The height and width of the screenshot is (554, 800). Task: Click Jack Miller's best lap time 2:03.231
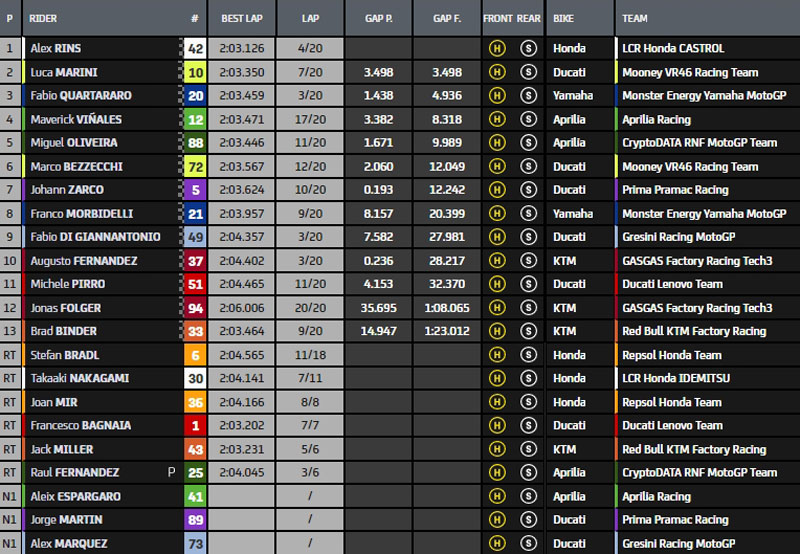point(241,449)
